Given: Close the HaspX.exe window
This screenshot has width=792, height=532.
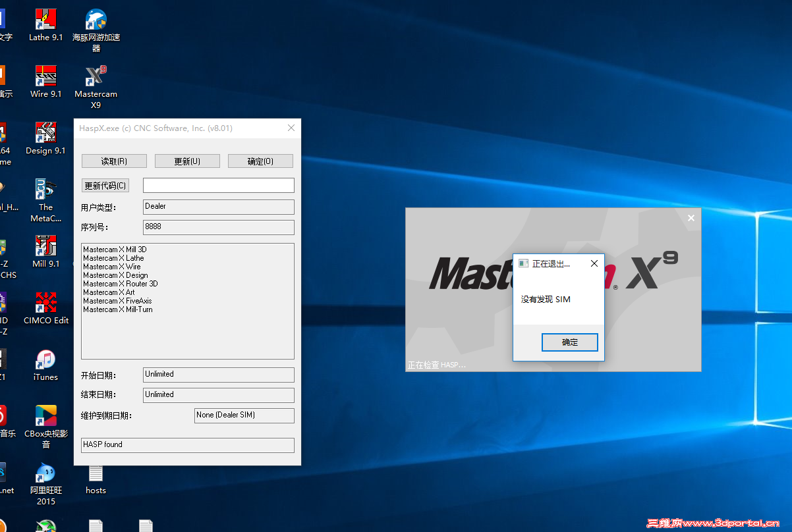Looking at the screenshot, I should [x=291, y=128].
